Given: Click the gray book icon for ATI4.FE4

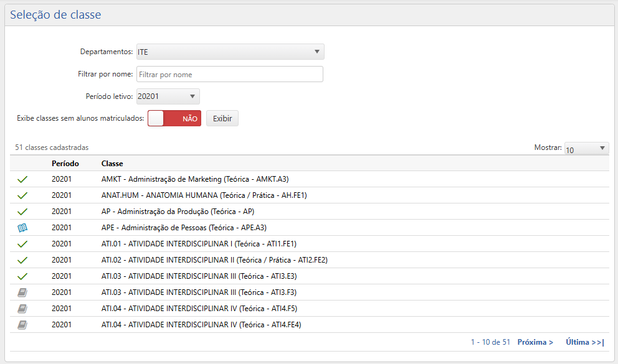Looking at the screenshot, I should click(x=23, y=325).
